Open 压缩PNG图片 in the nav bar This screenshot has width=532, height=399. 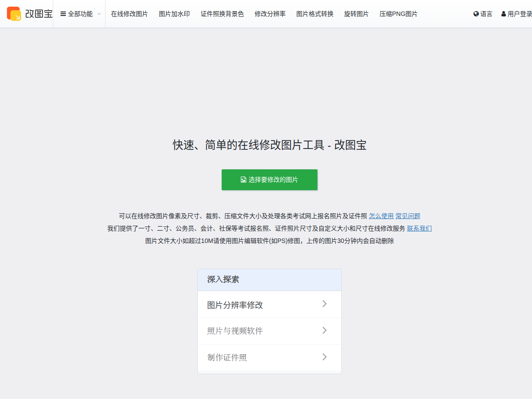pos(399,14)
